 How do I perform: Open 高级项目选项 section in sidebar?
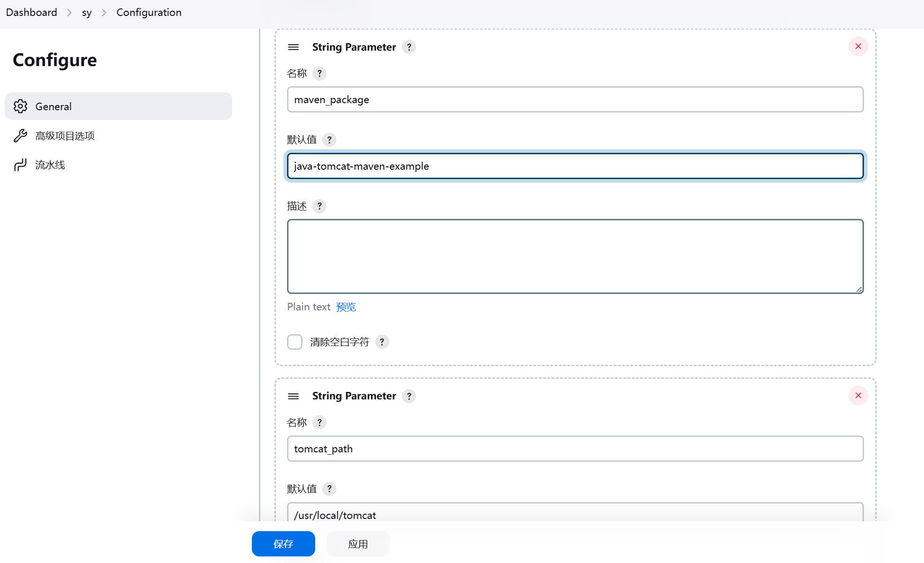click(x=65, y=136)
